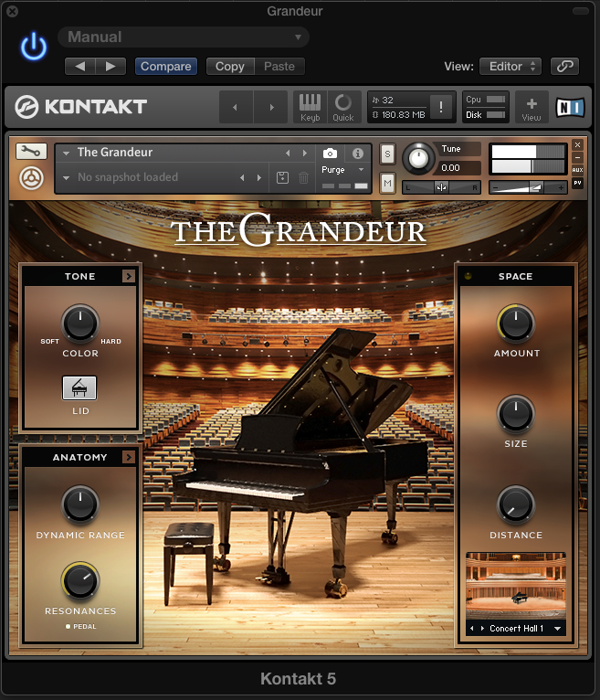This screenshot has width=600, height=700.
Task: Select the previous instrument beside The Grandeur
Action: point(288,154)
